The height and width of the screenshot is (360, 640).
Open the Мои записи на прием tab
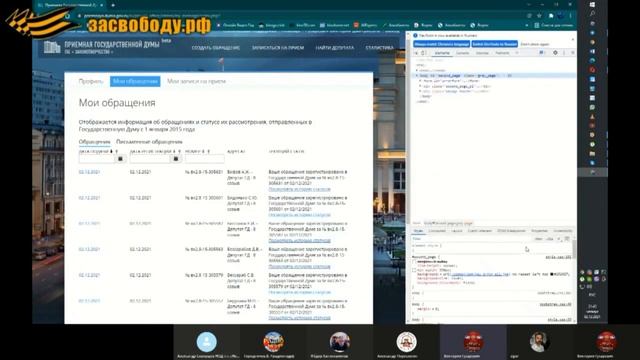point(196,81)
